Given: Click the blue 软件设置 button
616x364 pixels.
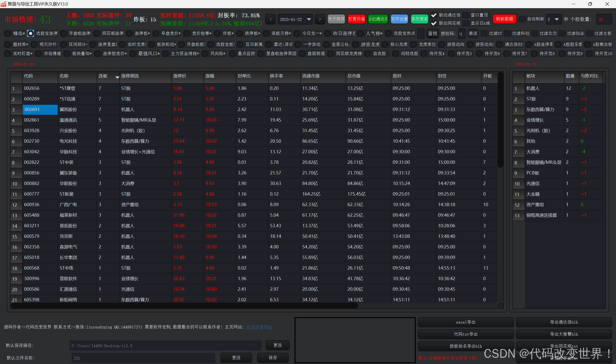Looking at the screenshot, I should click(399, 19).
